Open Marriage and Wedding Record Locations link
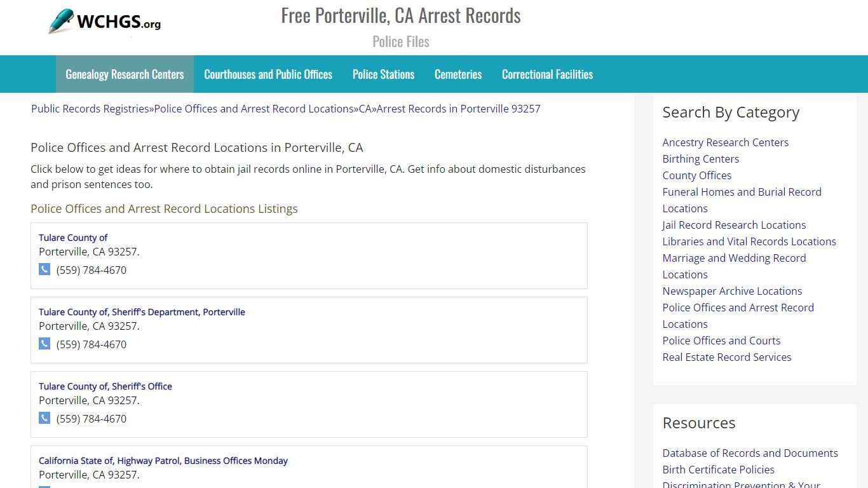 pos(734,266)
